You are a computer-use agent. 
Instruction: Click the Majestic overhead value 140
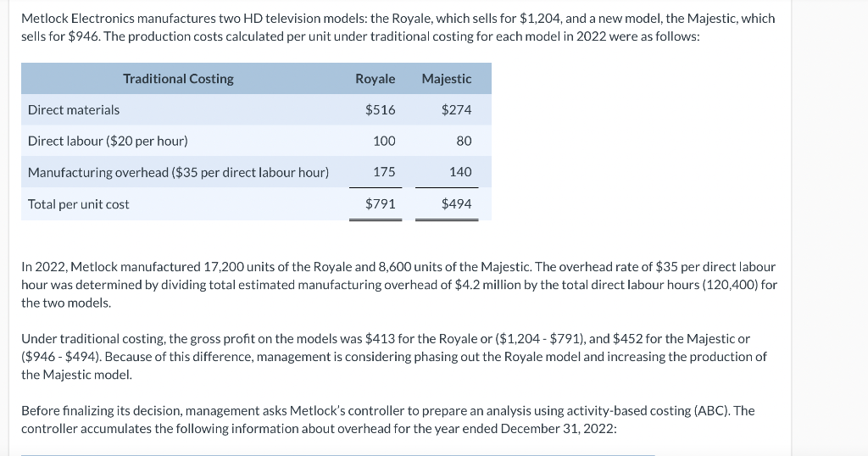[x=460, y=172]
